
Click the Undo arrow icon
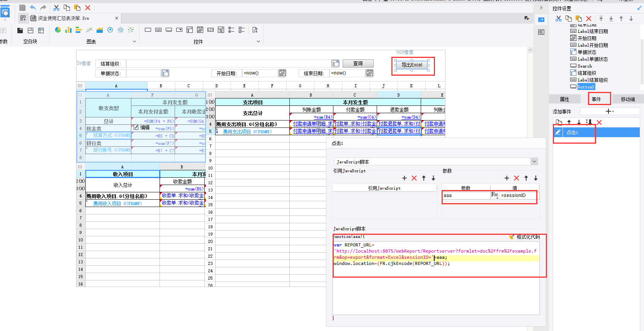click(33, 8)
